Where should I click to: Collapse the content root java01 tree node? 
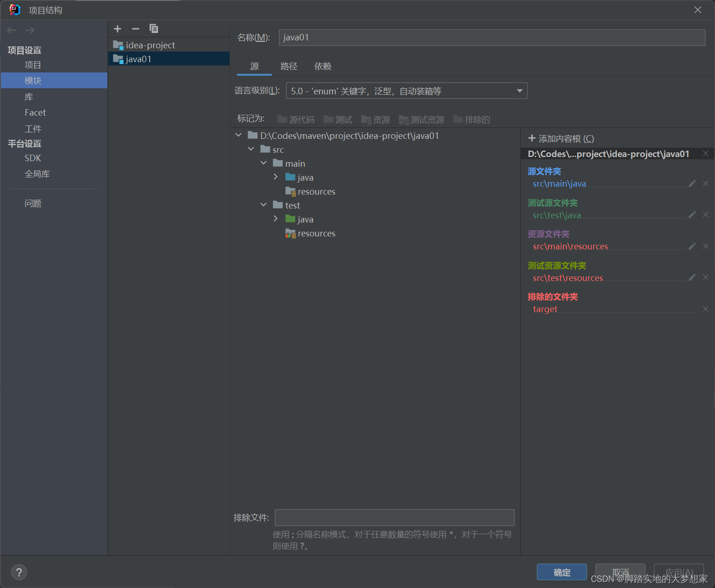coord(238,135)
